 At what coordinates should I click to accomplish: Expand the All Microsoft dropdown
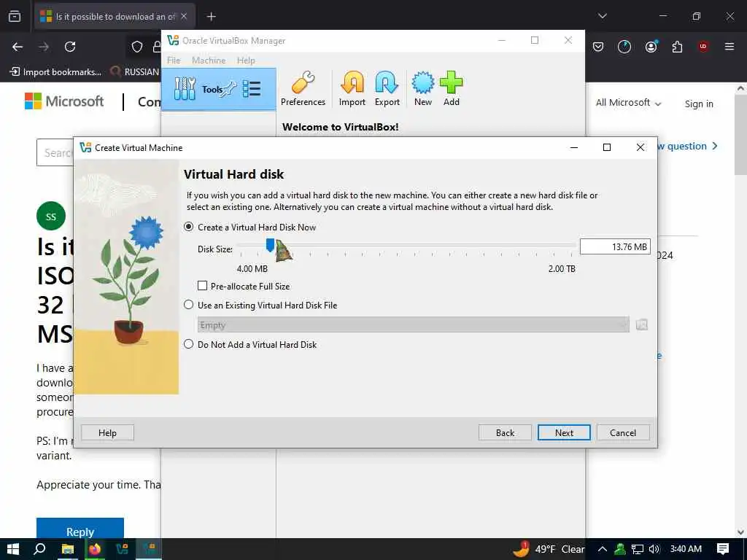pyautogui.click(x=628, y=103)
